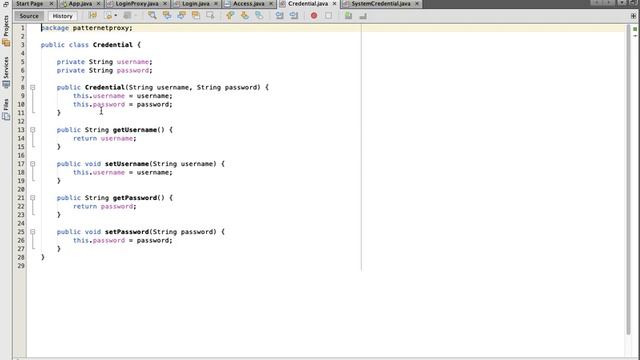The height and width of the screenshot is (360, 640).
Task: Click the Back navigation icon in editor toolbar
Action: coord(108,16)
